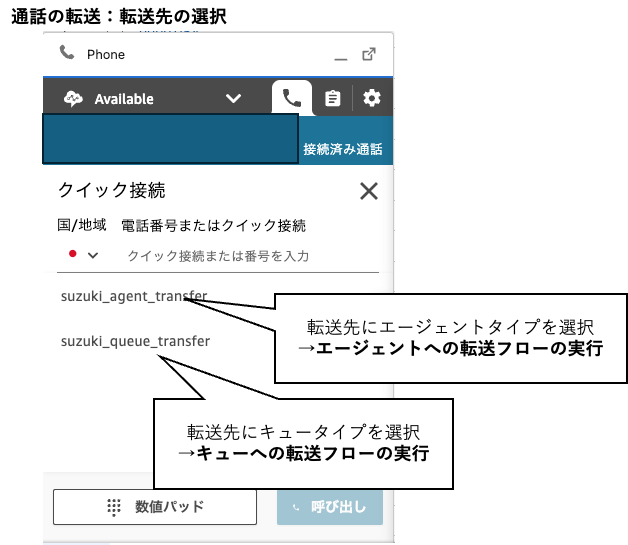Click the 接続済み通話 status label
The height and width of the screenshot is (545, 628).
click(343, 149)
